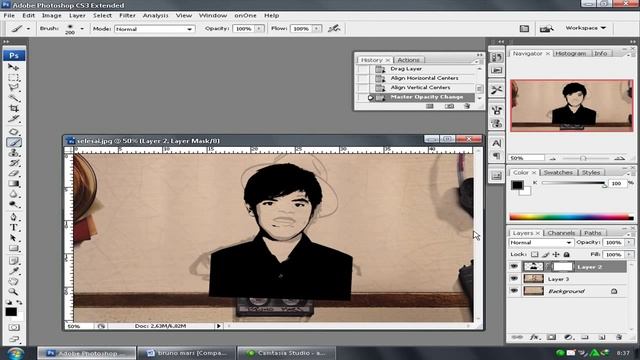Open the Layer menu
The width and height of the screenshot is (640, 360).
click(x=77, y=16)
